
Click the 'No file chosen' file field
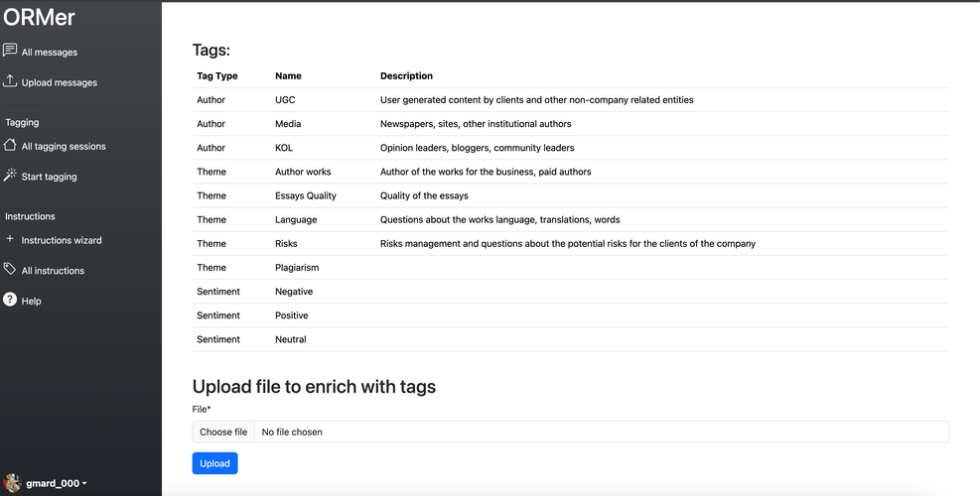click(x=596, y=432)
